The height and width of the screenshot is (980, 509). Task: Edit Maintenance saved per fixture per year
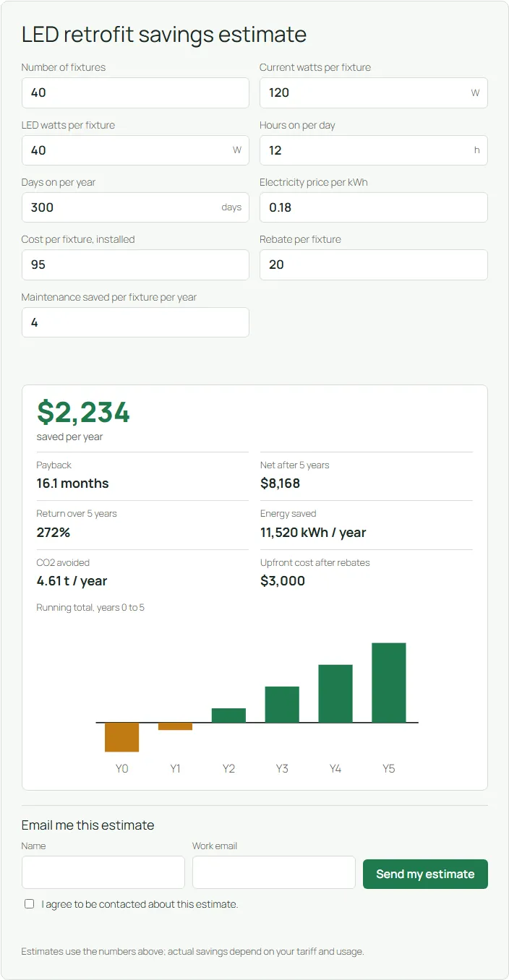point(135,322)
